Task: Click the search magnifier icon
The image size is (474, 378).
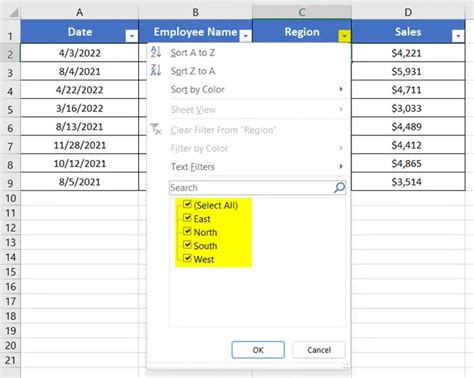Action: click(339, 187)
